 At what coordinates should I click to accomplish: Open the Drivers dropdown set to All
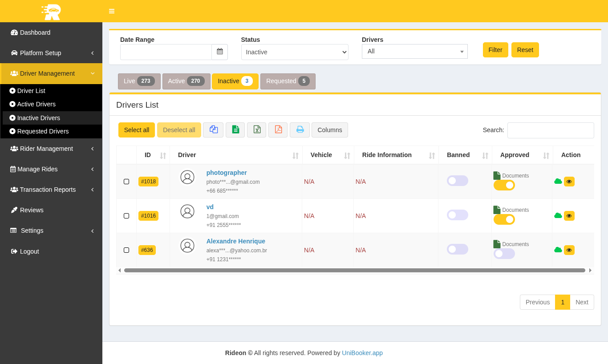[x=414, y=51]
